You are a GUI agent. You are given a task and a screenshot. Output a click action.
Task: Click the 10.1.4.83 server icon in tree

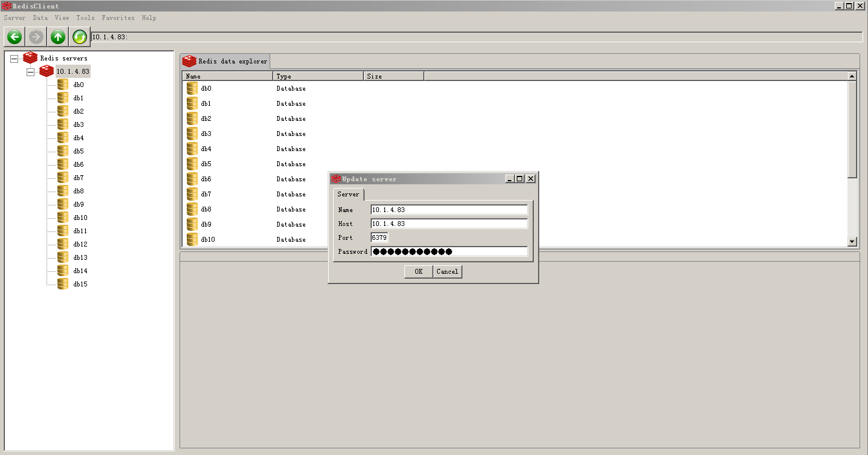pos(47,71)
